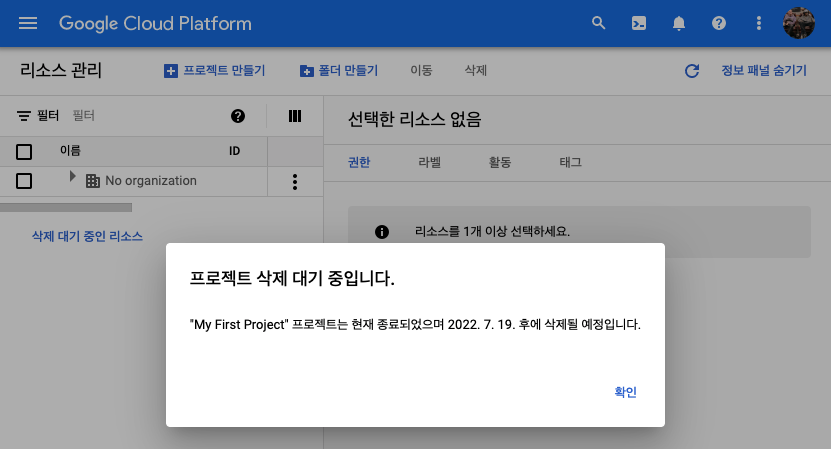The image size is (831, 449).
Task: Click the filter list icon
Action: [24, 116]
